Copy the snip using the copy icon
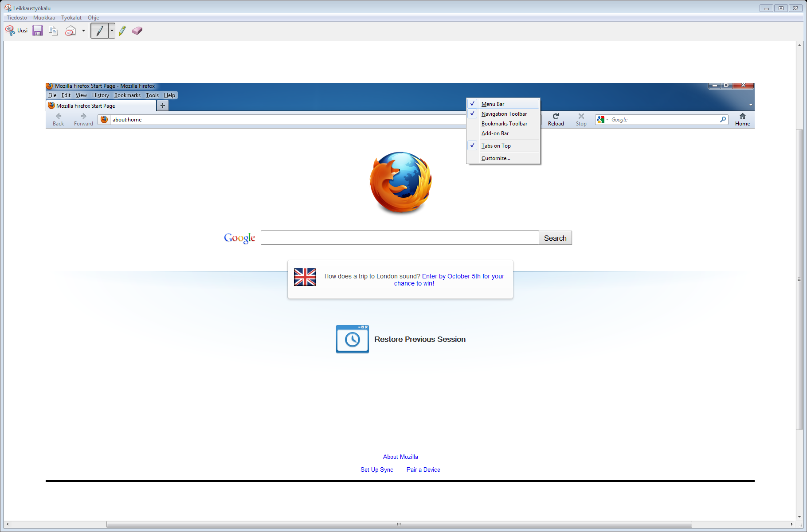807x532 pixels. (x=53, y=31)
